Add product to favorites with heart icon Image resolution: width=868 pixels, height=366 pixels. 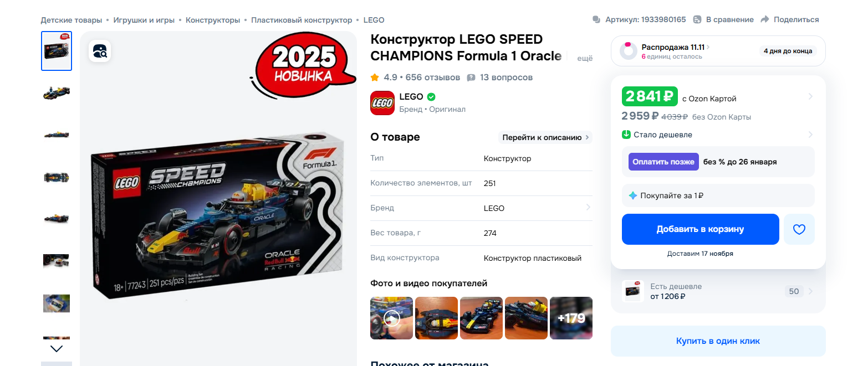point(799,229)
